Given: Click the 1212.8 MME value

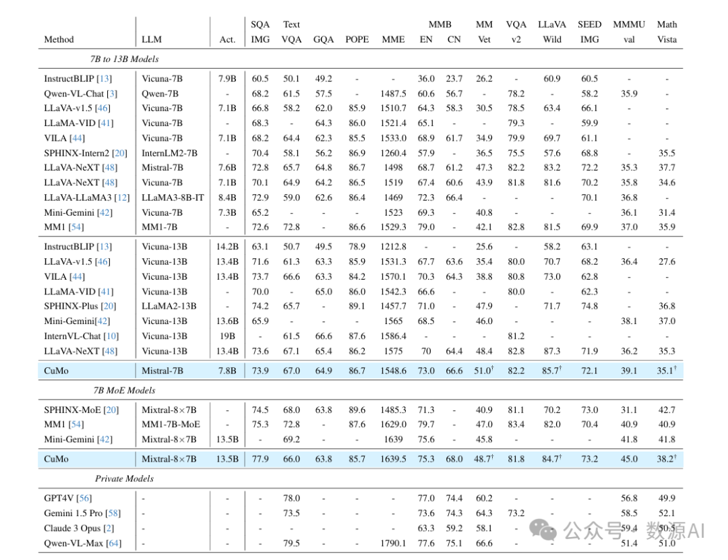Looking at the screenshot, I should (393, 247).
